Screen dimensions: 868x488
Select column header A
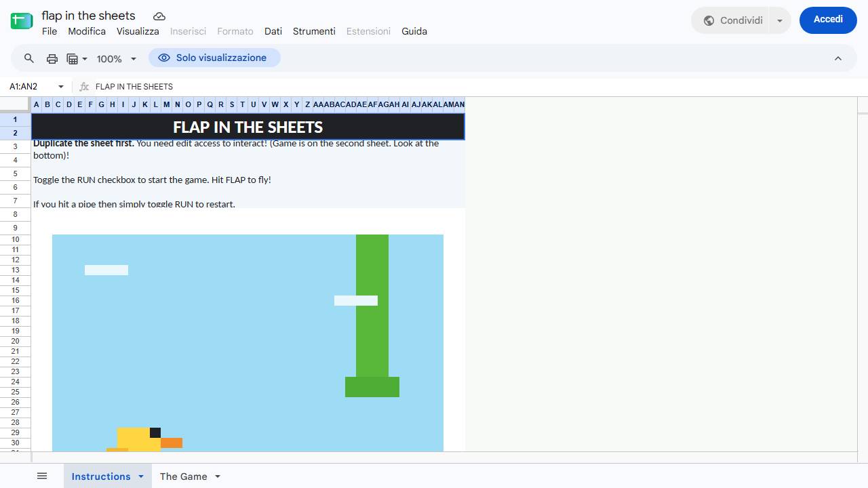click(37, 104)
